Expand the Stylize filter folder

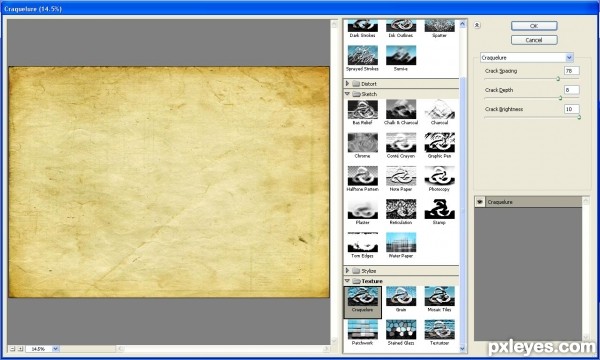click(x=347, y=270)
